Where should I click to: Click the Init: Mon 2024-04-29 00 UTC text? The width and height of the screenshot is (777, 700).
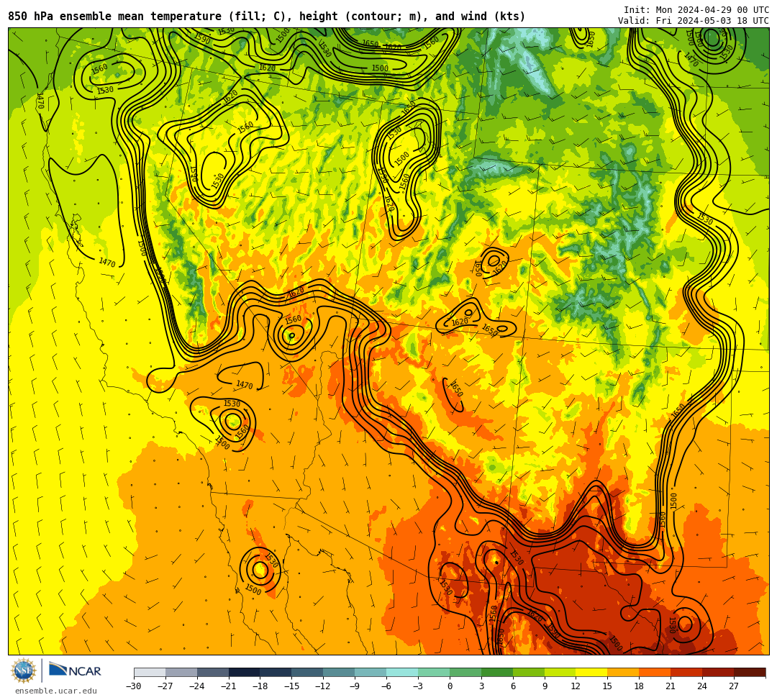[x=696, y=10]
